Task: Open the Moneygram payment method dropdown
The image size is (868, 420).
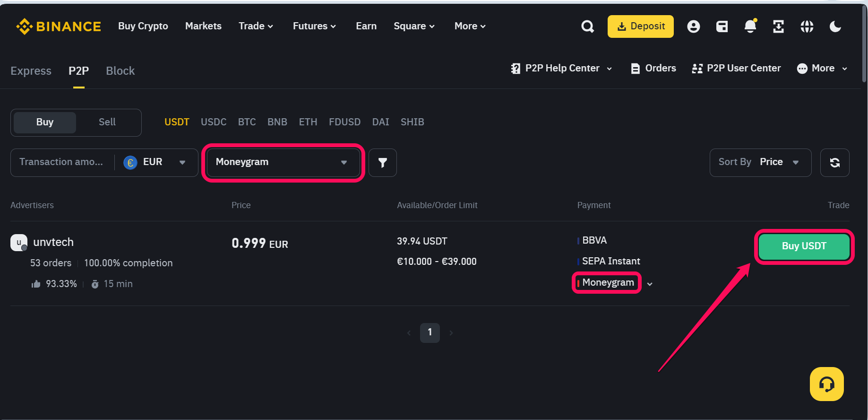Action: click(x=283, y=163)
